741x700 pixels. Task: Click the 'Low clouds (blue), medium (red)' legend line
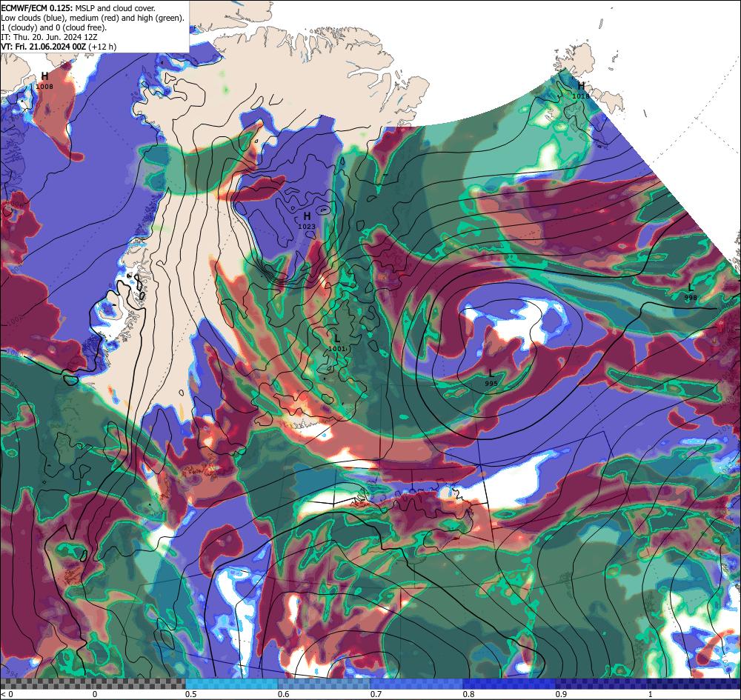point(93,18)
